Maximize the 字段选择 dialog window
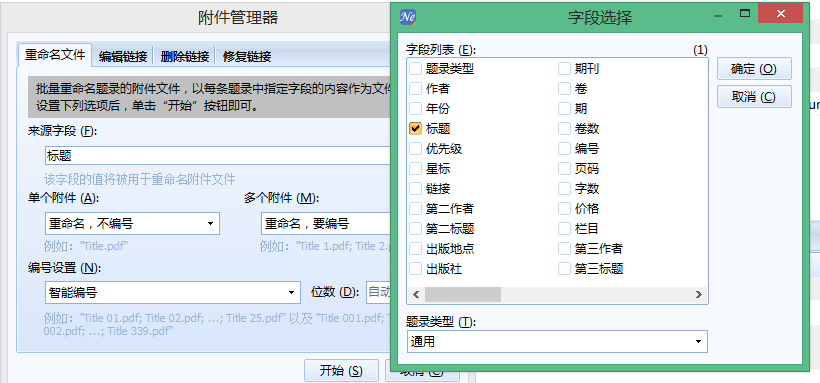 [x=745, y=14]
